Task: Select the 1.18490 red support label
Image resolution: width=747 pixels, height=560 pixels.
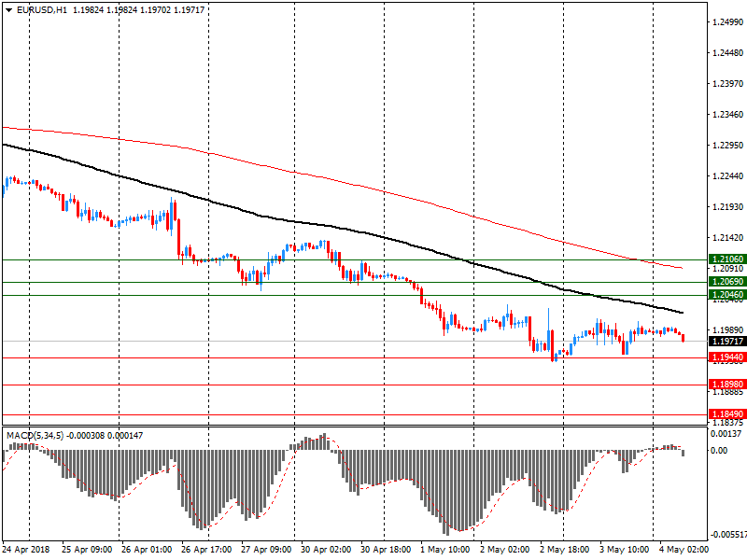Action: point(727,414)
